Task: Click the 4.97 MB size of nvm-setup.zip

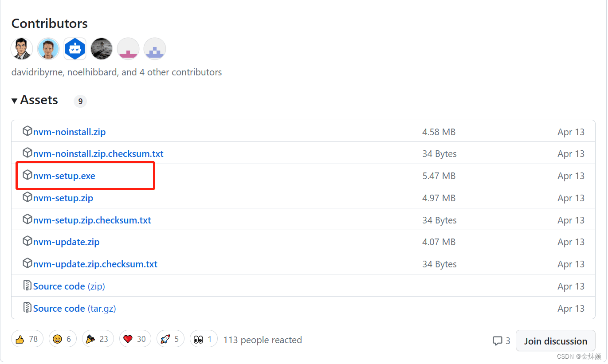Action: [439, 198]
